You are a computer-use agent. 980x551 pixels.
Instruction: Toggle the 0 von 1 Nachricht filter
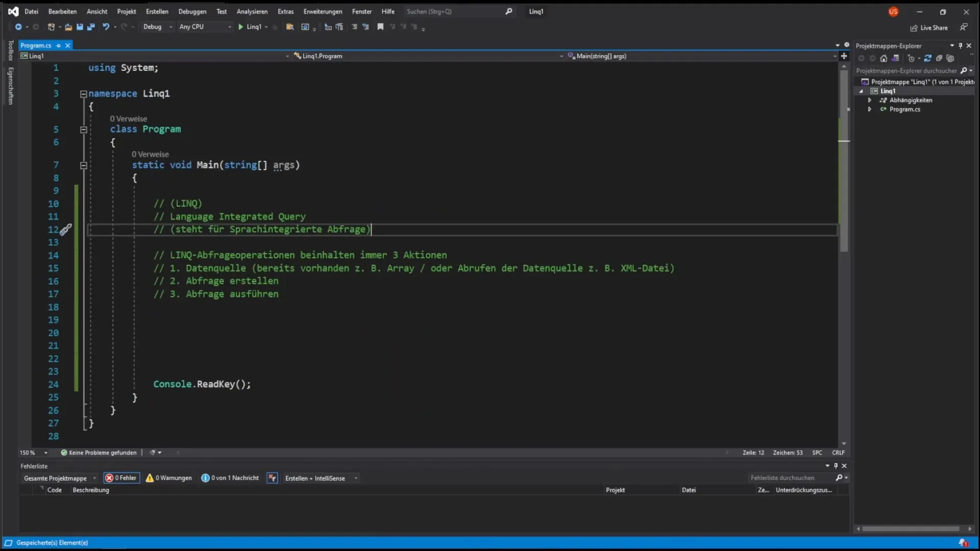click(x=230, y=478)
